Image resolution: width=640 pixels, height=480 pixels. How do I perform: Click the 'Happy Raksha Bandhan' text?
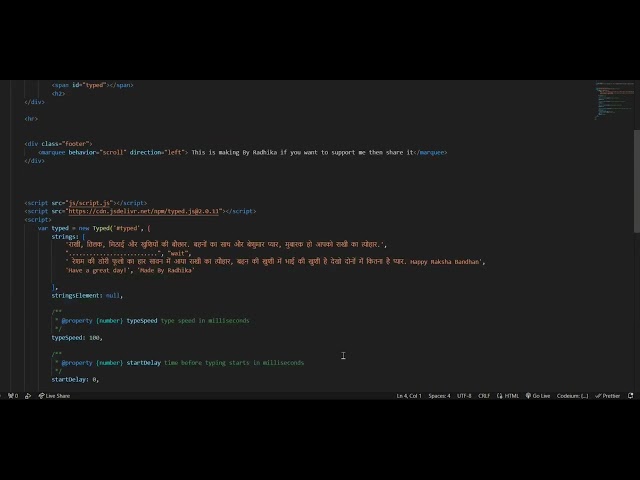point(445,262)
